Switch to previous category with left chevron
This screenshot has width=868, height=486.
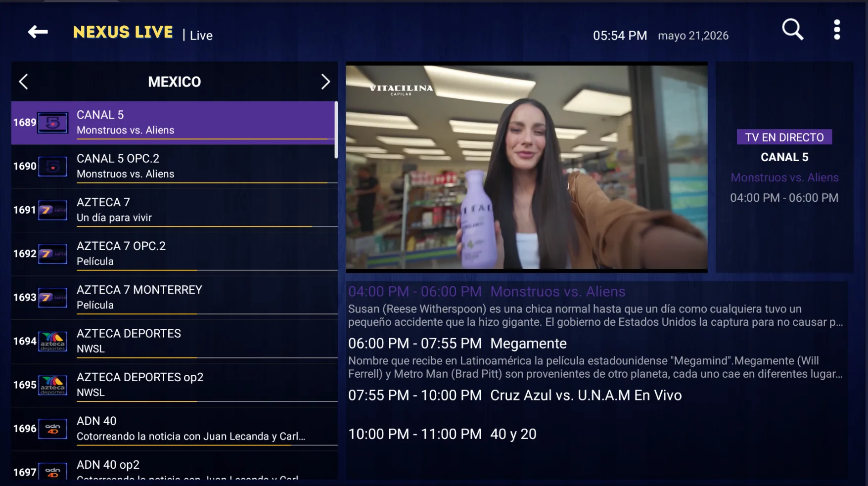[23, 82]
